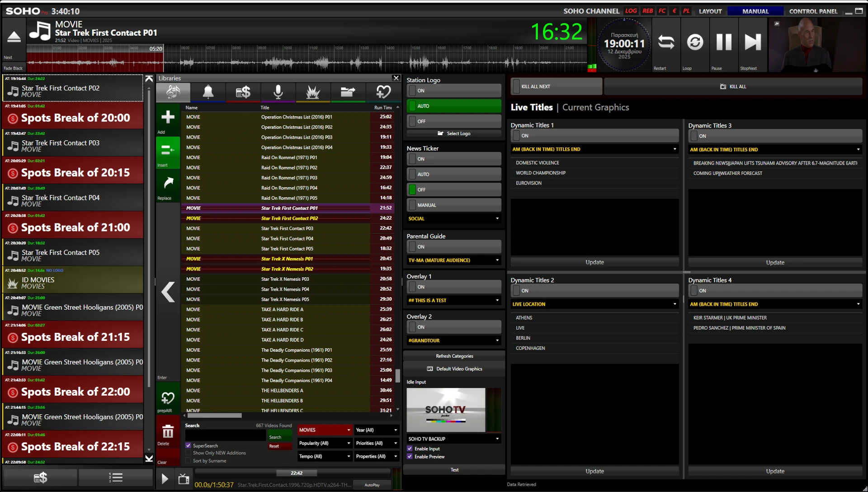868x492 pixels.
Task: Click the bottom-left money spots button
Action: pyautogui.click(x=40, y=478)
